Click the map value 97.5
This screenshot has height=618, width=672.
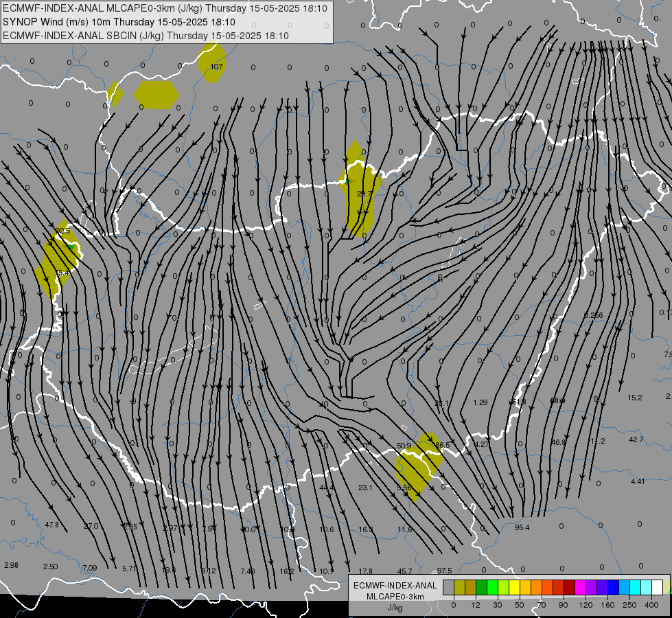click(444, 571)
